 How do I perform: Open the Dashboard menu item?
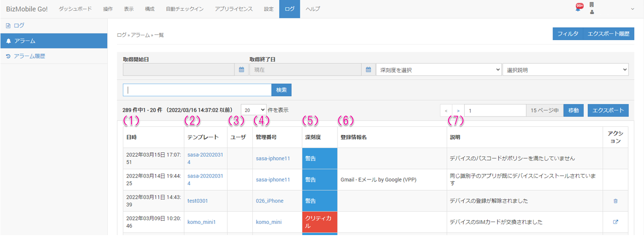coord(75,9)
